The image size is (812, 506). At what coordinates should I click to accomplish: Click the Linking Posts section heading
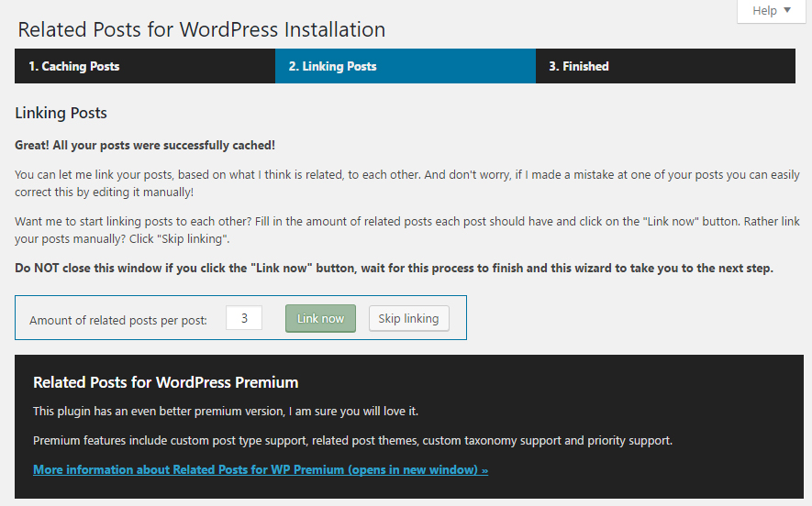[61, 113]
